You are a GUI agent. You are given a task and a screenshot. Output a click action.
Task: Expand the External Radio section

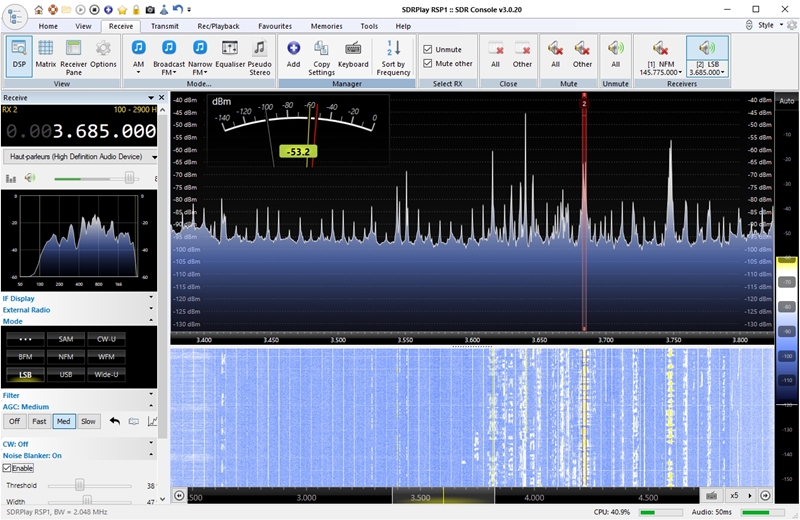coord(151,308)
